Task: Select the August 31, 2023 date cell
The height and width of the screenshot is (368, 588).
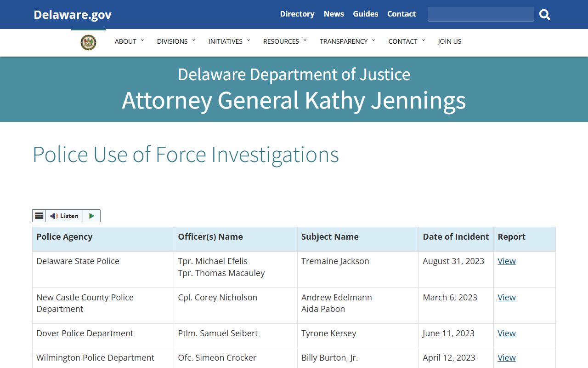Action: [x=456, y=270]
